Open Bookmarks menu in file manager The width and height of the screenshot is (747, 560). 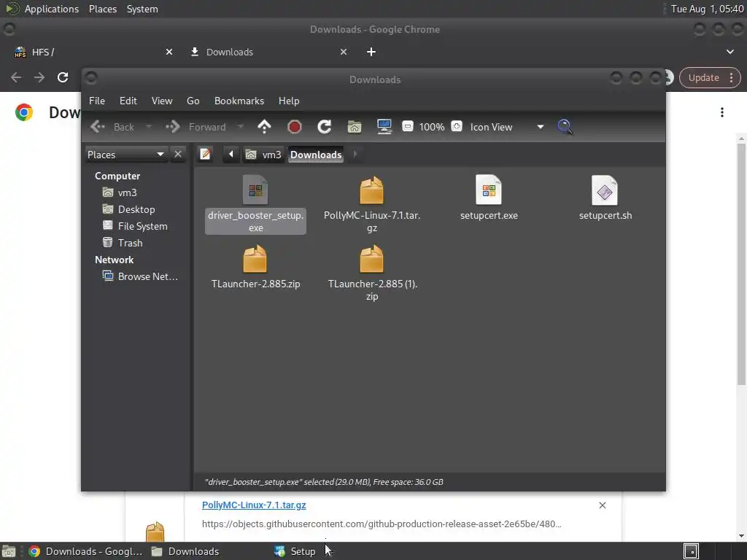pyautogui.click(x=239, y=101)
